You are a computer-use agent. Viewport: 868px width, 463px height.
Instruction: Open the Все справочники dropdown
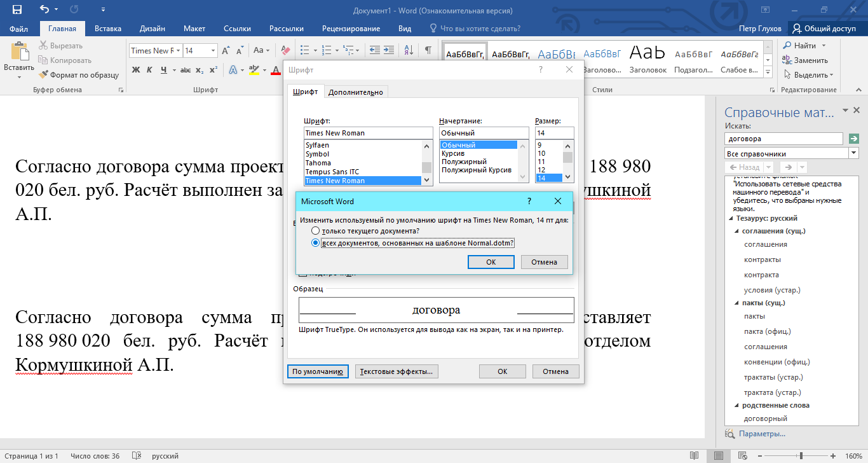pos(853,153)
